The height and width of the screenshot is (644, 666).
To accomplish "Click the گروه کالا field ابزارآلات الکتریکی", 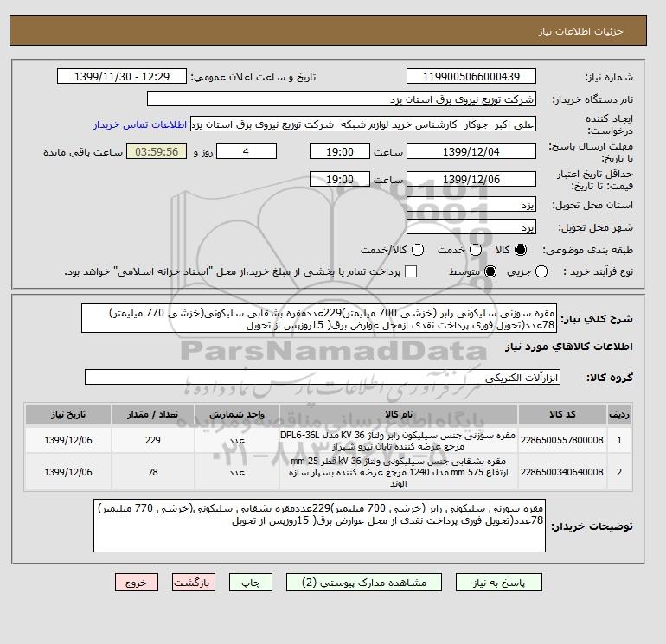I will 323,377.
